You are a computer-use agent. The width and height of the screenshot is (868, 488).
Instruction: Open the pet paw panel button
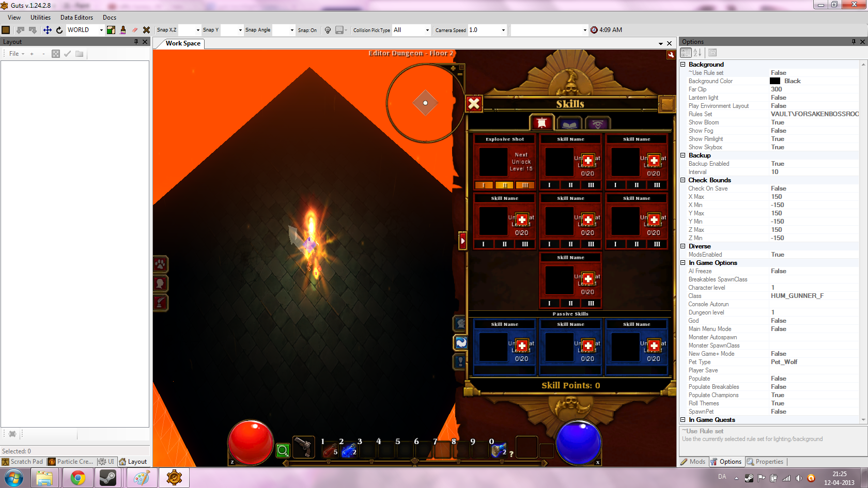point(161,264)
